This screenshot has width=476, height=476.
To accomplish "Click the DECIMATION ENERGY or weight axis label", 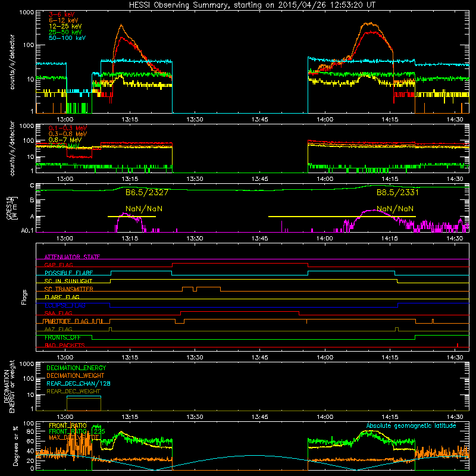I will tap(9, 386).
